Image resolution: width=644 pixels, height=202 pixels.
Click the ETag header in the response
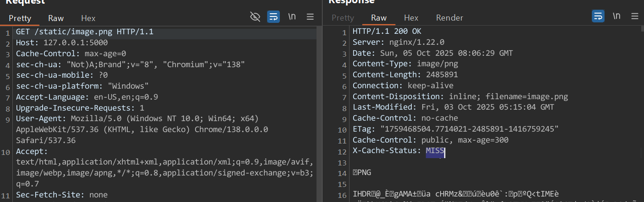(x=455, y=129)
